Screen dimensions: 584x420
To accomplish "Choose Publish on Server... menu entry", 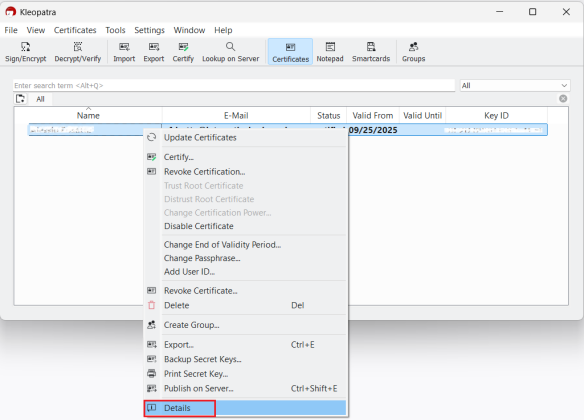I will (x=246, y=388).
